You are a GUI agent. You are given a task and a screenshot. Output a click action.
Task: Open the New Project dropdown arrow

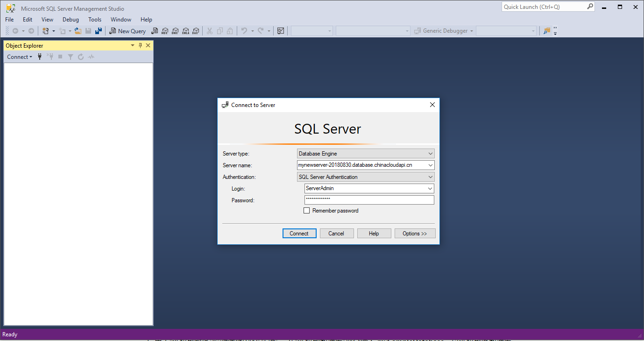coord(53,31)
